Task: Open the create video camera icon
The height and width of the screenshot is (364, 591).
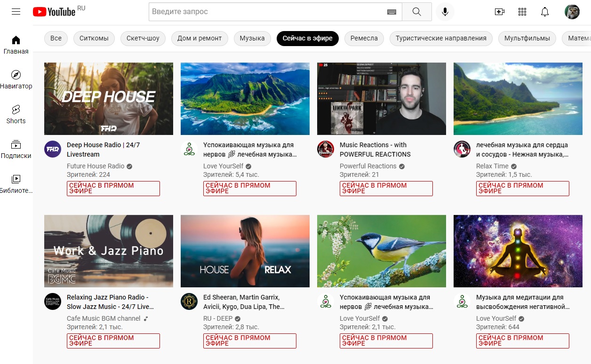Action: 499,12
